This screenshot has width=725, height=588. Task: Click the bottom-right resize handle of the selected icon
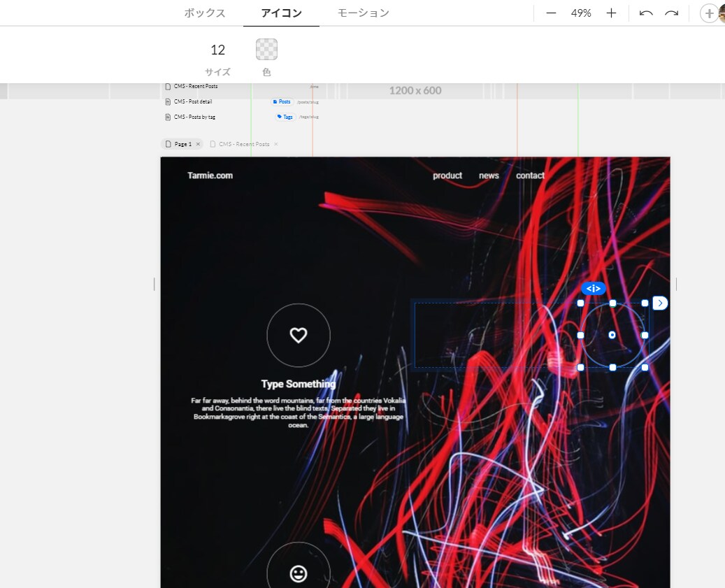[x=645, y=368]
